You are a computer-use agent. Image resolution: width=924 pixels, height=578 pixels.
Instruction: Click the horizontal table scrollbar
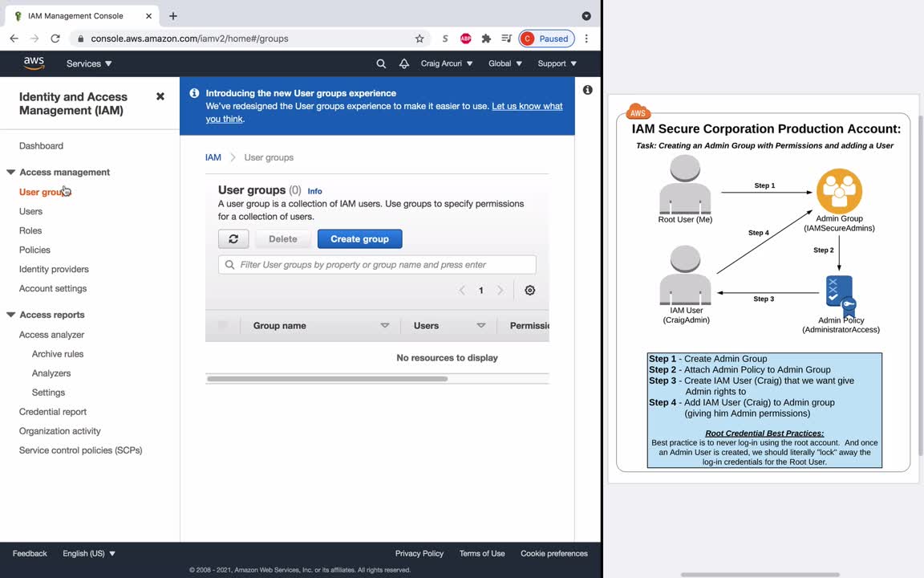coord(327,379)
